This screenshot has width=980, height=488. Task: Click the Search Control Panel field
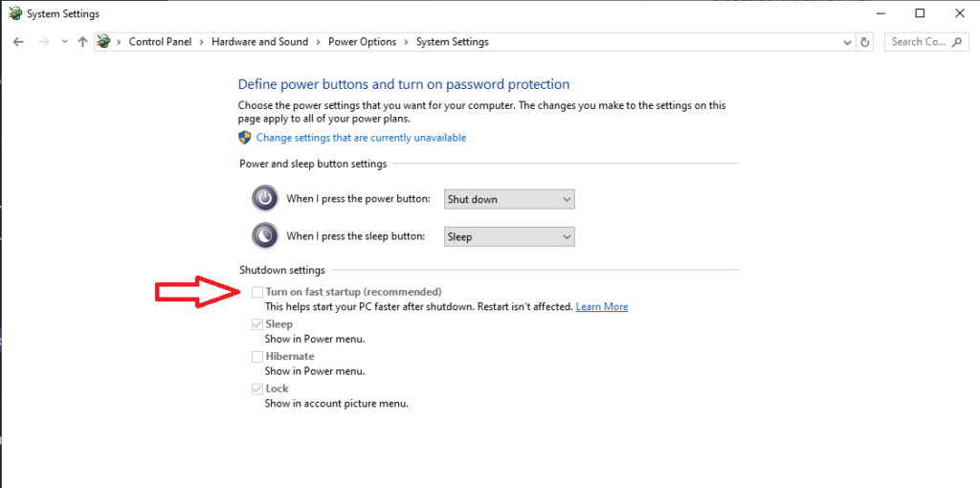927,42
